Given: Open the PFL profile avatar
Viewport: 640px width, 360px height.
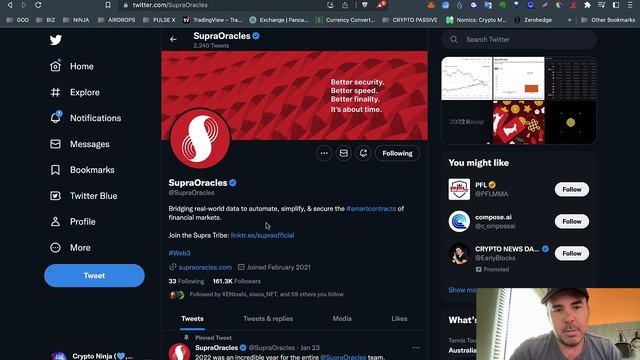Looking at the screenshot, I should pyautogui.click(x=459, y=189).
